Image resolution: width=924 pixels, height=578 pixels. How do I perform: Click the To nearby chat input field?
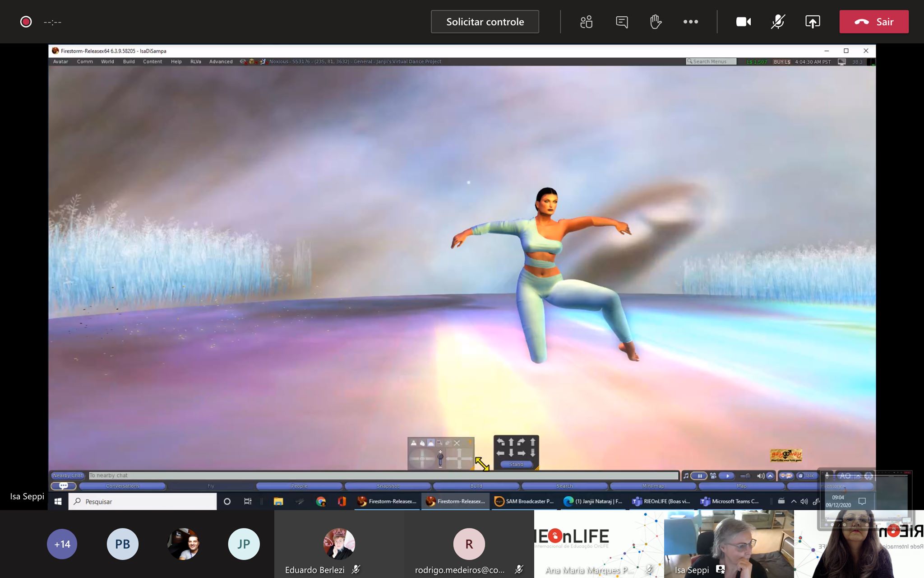click(x=383, y=475)
